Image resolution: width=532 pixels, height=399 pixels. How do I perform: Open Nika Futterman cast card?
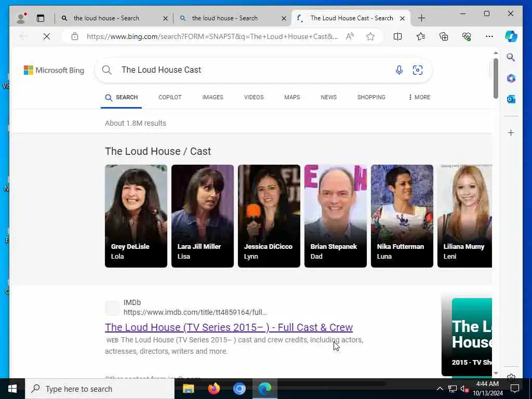[402, 216]
